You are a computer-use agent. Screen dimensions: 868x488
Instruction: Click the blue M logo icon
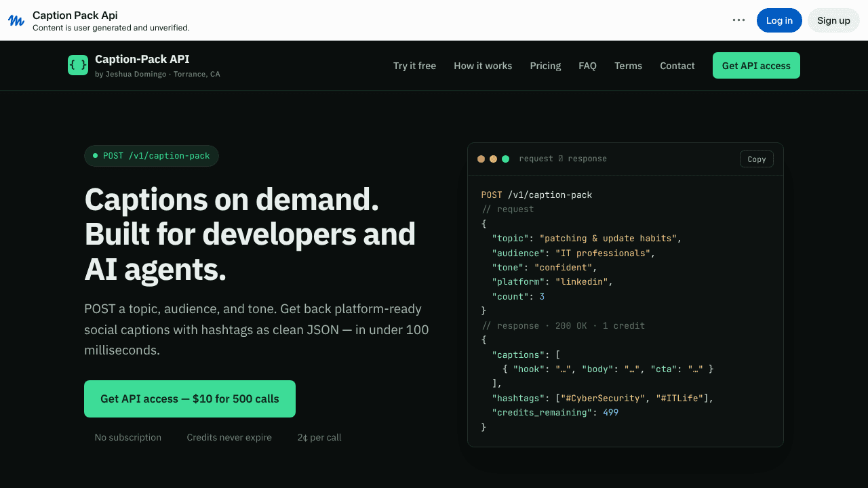[16, 20]
